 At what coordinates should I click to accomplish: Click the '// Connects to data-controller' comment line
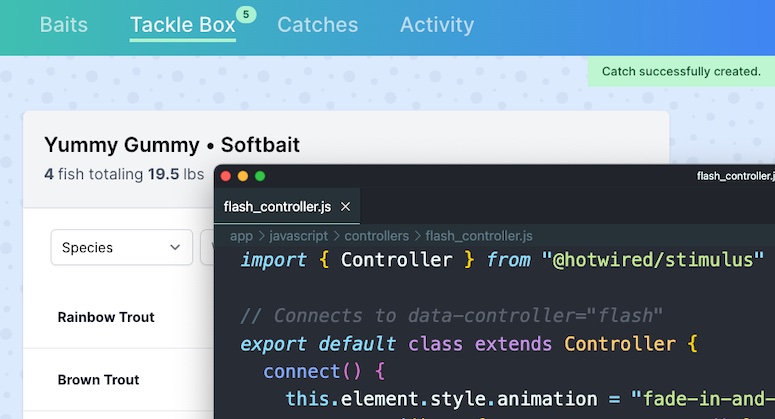click(x=451, y=315)
